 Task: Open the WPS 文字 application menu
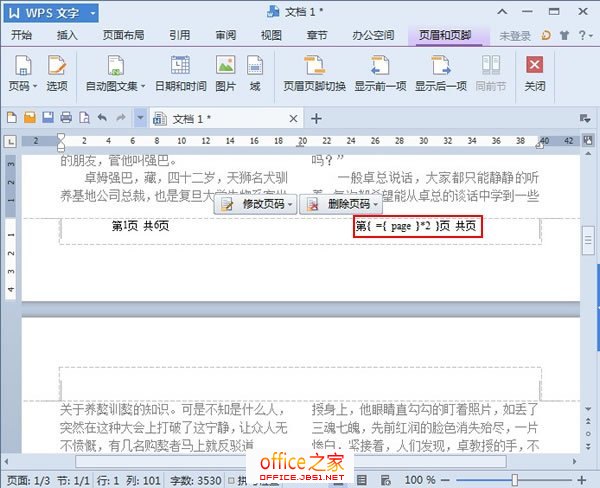pos(52,13)
